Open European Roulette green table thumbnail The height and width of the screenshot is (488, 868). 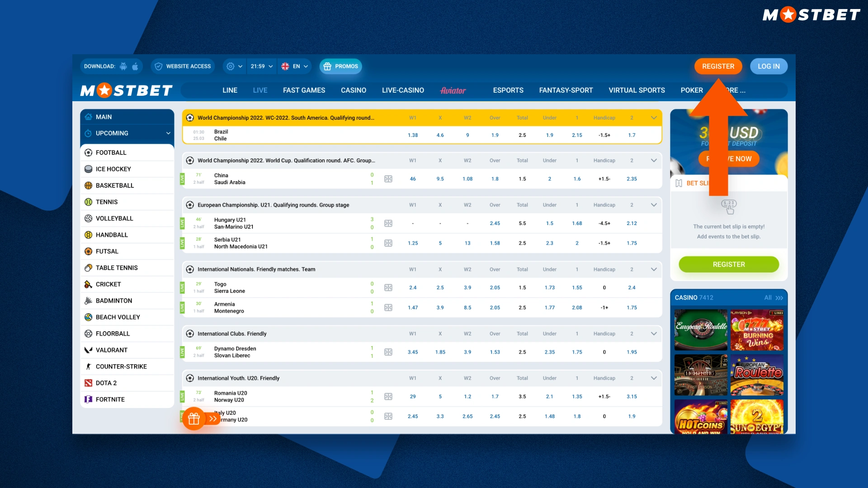pyautogui.click(x=701, y=330)
